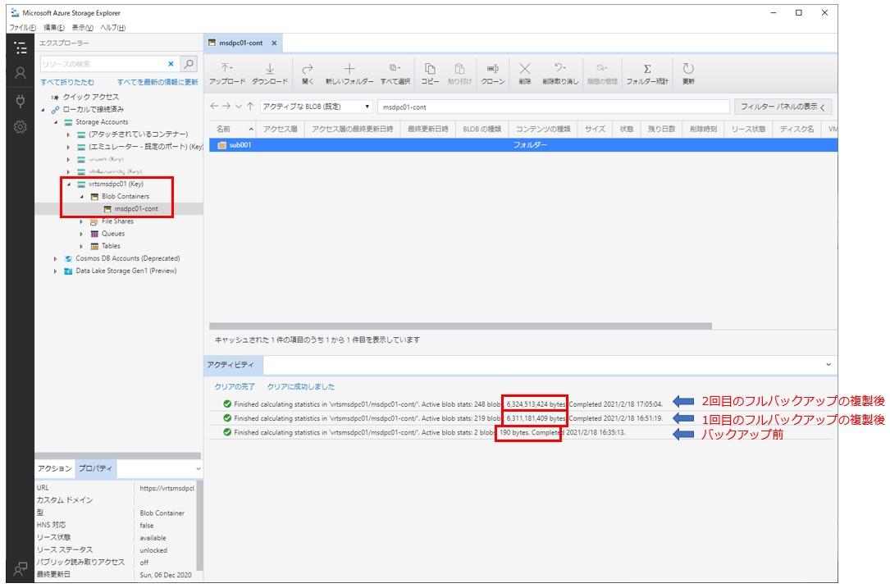Select the msdpc01-cont tree item
This screenshot has height=588, width=890.
[x=136, y=209]
